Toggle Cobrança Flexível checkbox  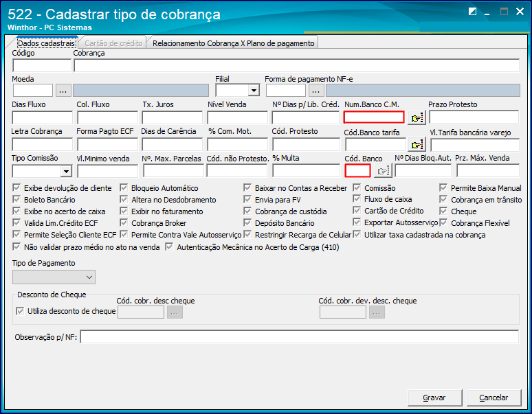click(x=443, y=222)
